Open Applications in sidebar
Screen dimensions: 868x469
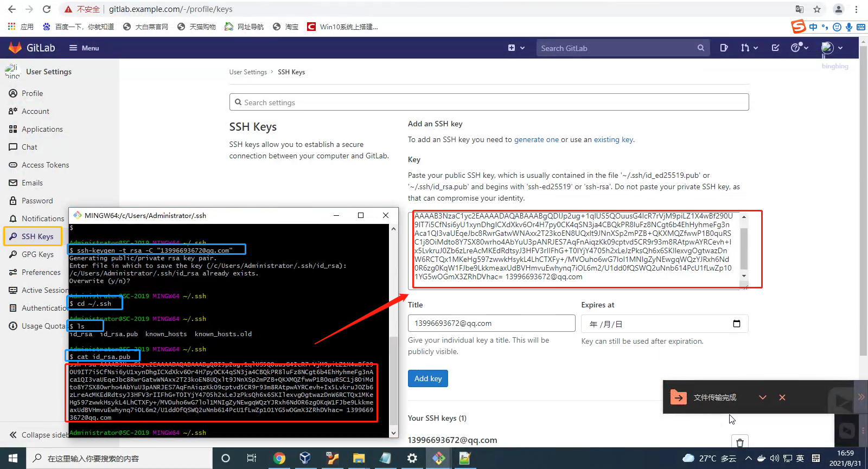click(42, 129)
